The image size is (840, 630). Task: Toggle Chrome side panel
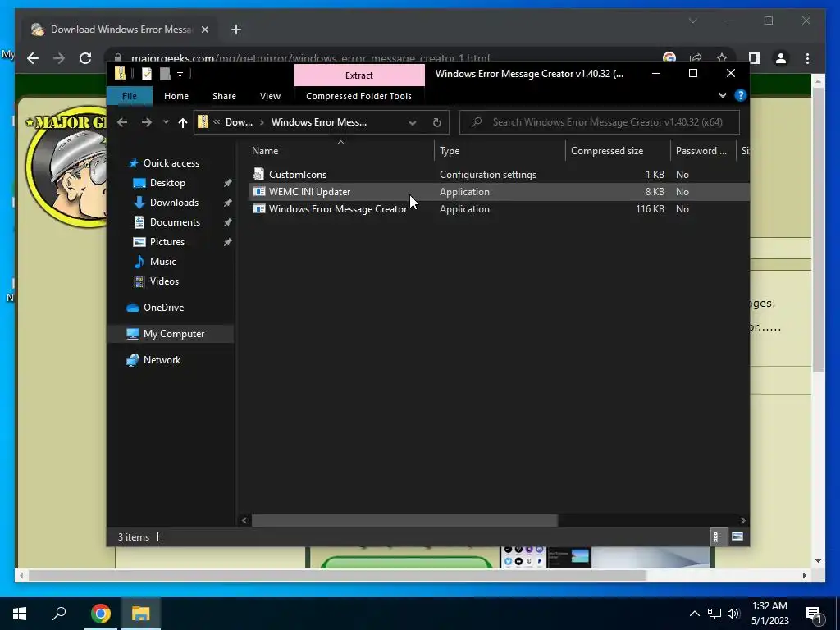[755, 58]
